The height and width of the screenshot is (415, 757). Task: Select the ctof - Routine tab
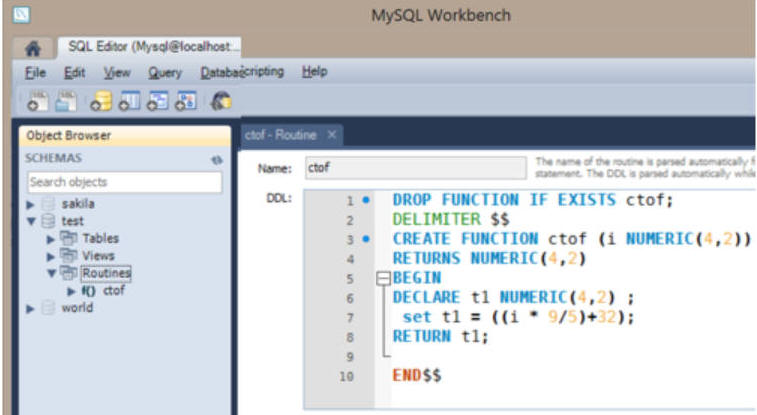[280, 135]
